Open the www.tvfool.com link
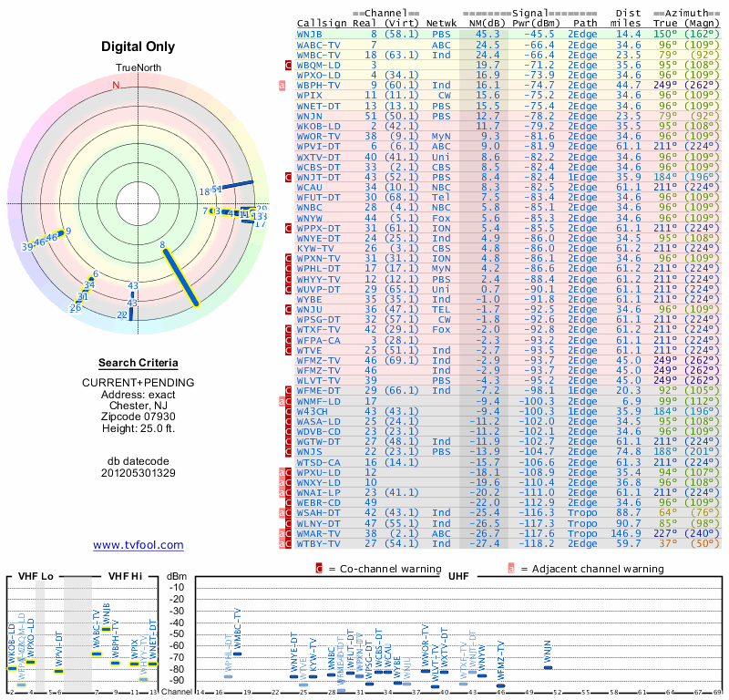Image resolution: width=729 pixels, height=700 pixels. coord(139,545)
